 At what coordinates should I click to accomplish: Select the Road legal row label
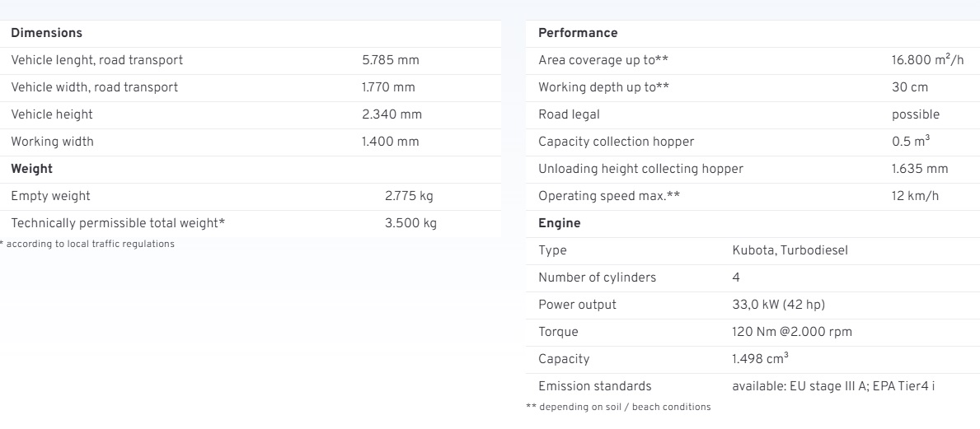[569, 114]
